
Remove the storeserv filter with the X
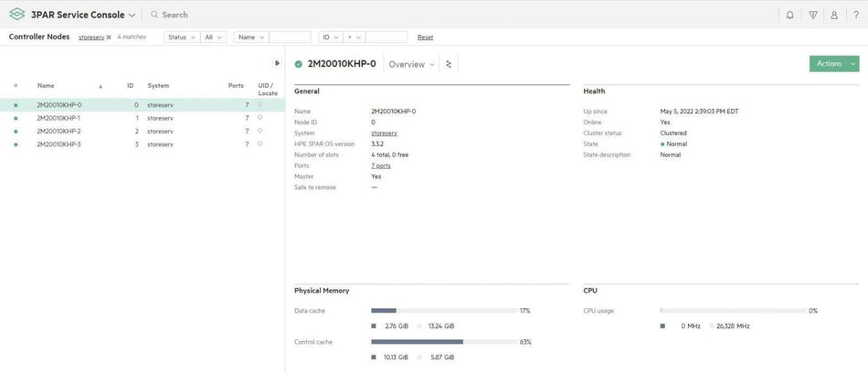109,37
